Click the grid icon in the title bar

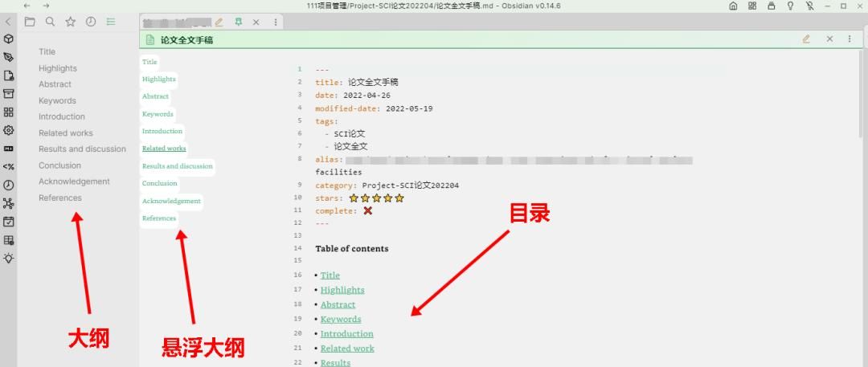click(x=751, y=6)
